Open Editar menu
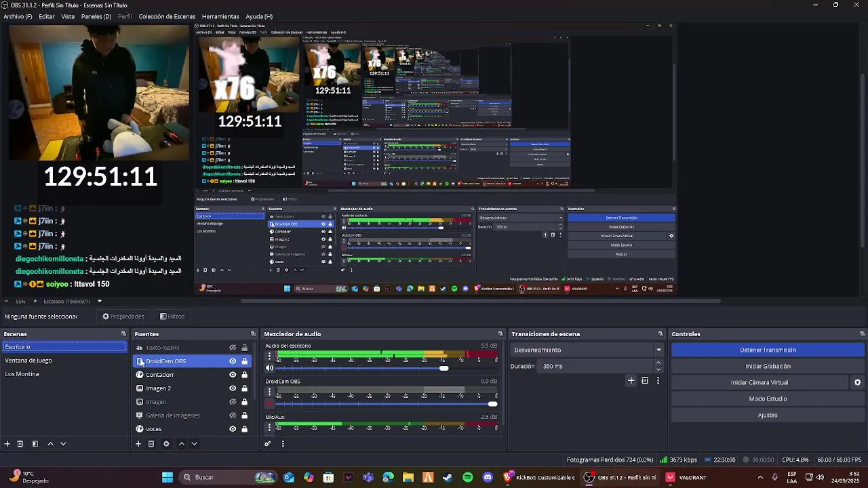868x488 pixels. coord(47,16)
